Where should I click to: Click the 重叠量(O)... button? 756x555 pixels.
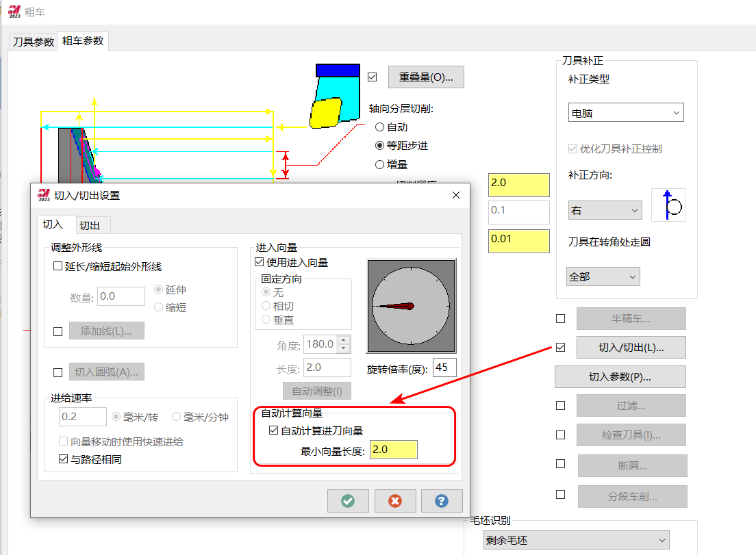426,77
